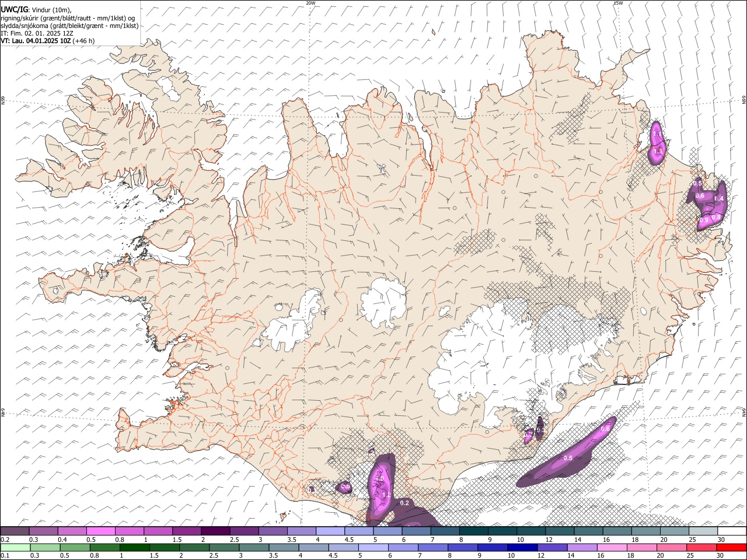This screenshot has height=560, width=747.
Task: Pick the deep navy blue 10 rain swatch
Action: 522,548
